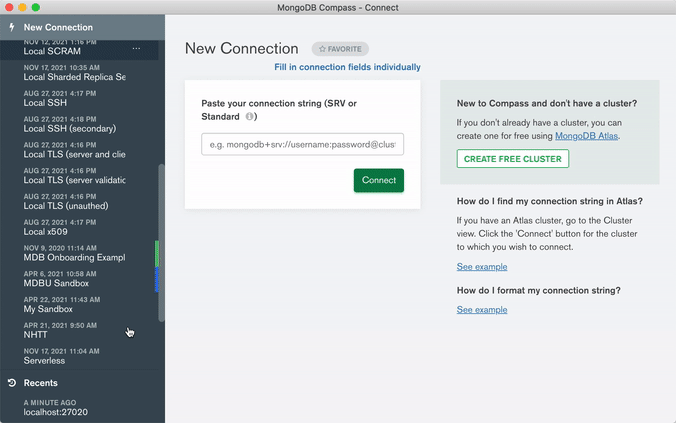
Task: Select Local TLS (unauthed) connection
Action: point(79,202)
